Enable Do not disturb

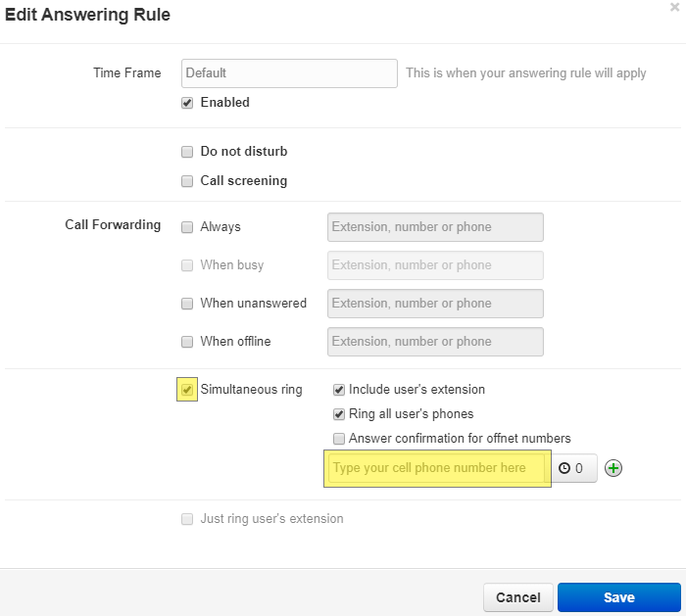[x=187, y=152]
